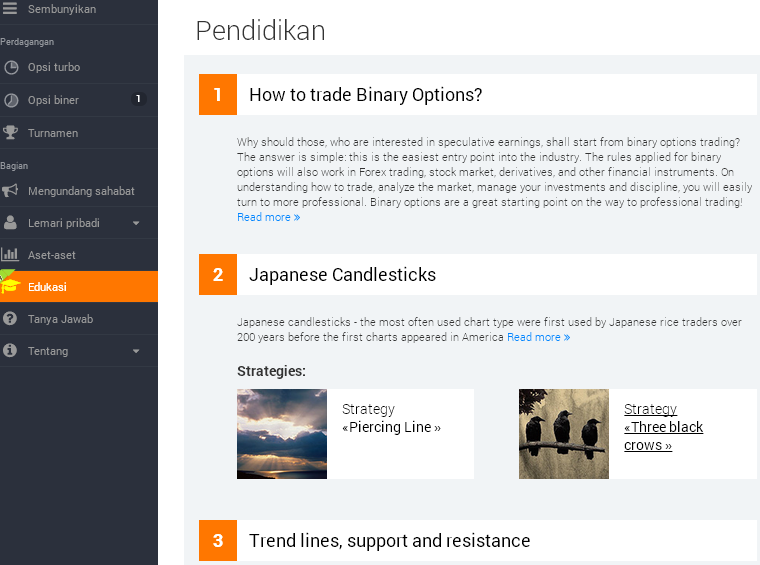Open the Opsi turbo menu item
This screenshot has width=760, height=565.
pyautogui.click(x=79, y=67)
